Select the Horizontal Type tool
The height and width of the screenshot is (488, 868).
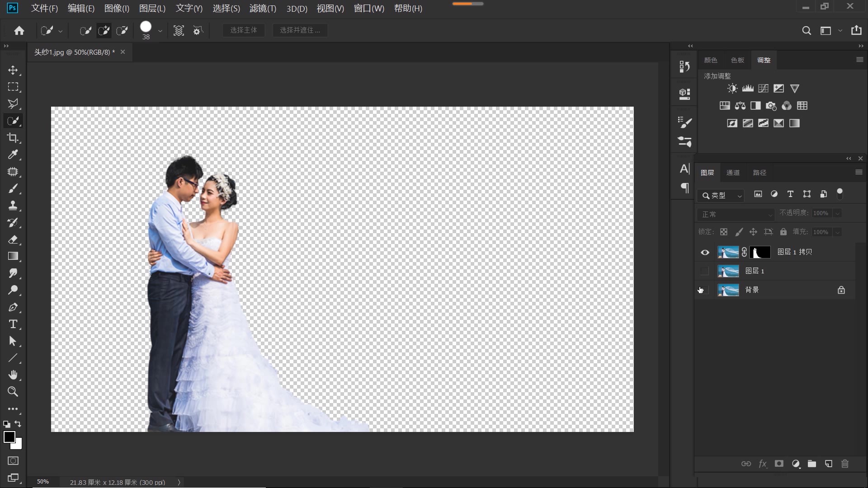pos(13,324)
